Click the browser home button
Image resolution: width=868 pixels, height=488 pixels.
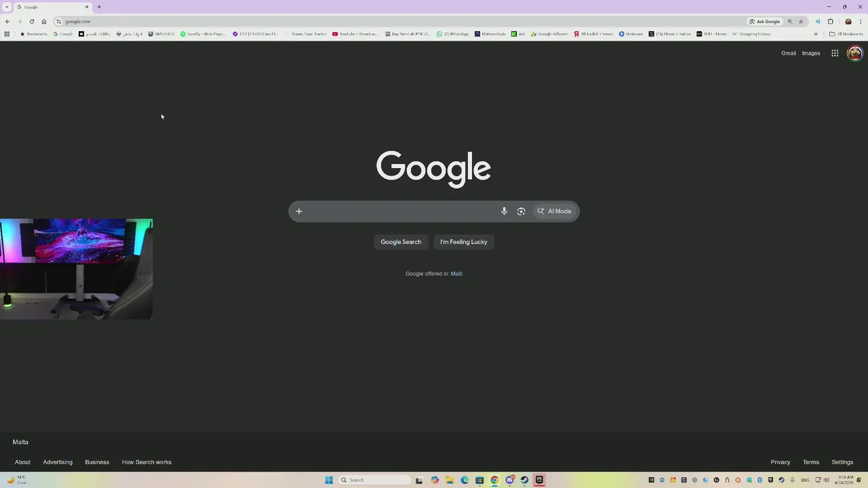pos(44,22)
